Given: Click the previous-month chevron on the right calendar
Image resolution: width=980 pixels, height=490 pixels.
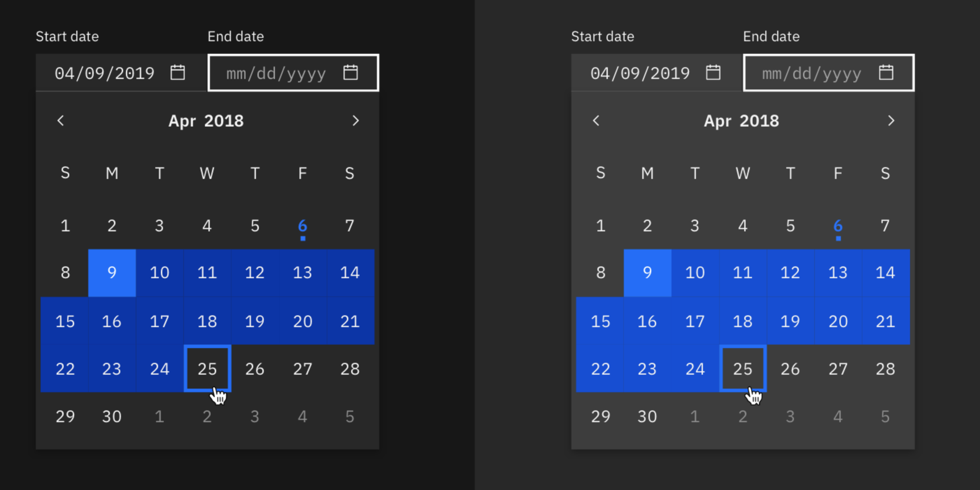Looking at the screenshot, I should click(x=597, y=121).
